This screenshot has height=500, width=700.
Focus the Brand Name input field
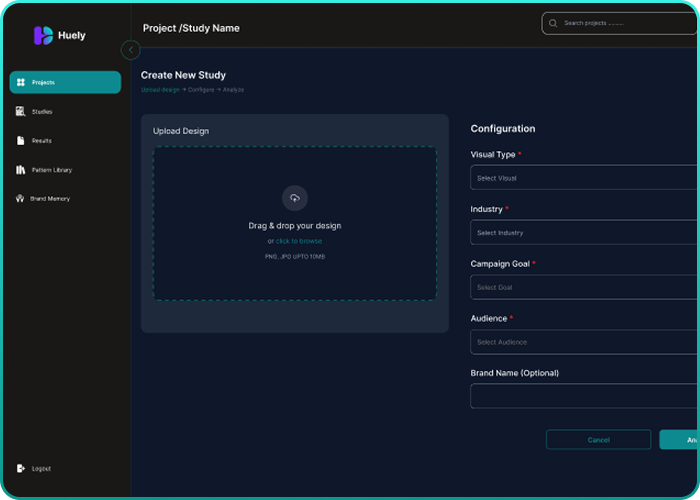(x=585, y=396)
